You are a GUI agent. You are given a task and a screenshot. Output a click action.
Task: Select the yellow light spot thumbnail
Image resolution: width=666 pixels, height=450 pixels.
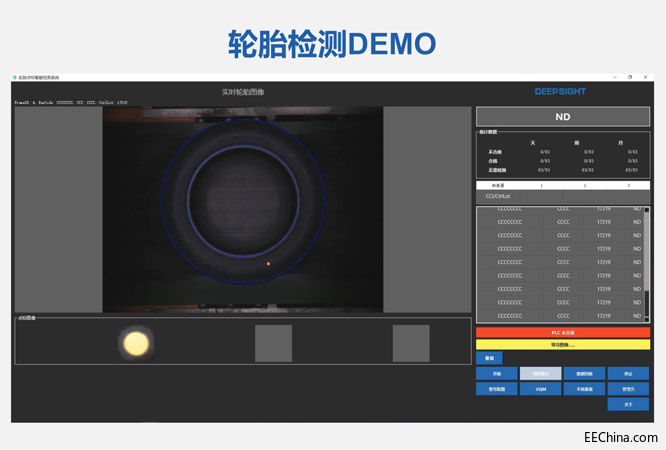[136, 343]
